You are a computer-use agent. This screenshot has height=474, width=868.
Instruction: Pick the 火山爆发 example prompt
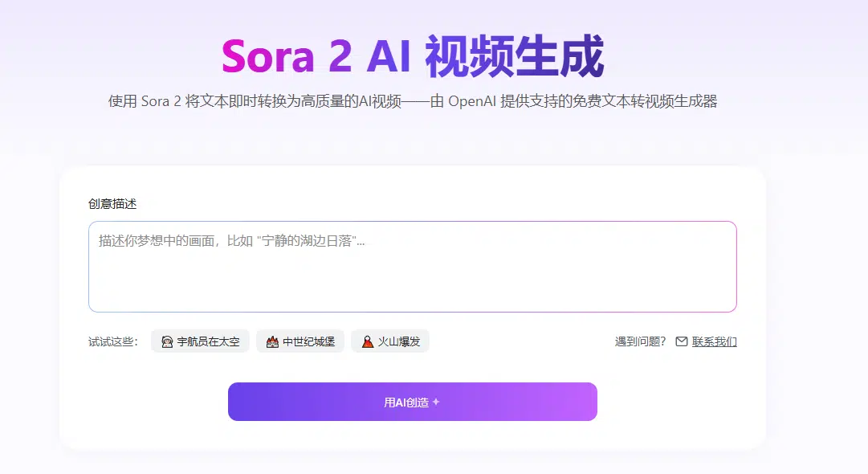(x=398, y=341)
